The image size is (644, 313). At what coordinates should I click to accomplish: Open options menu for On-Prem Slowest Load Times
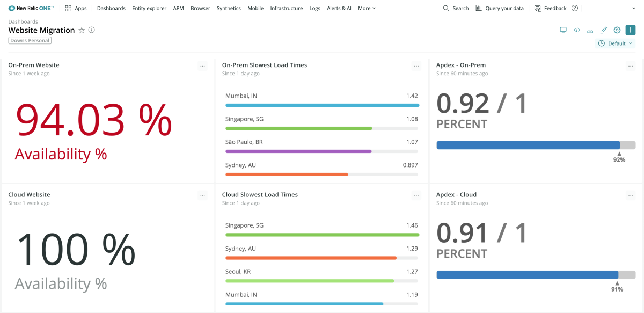pyautogui.click(x=416, y=66)
